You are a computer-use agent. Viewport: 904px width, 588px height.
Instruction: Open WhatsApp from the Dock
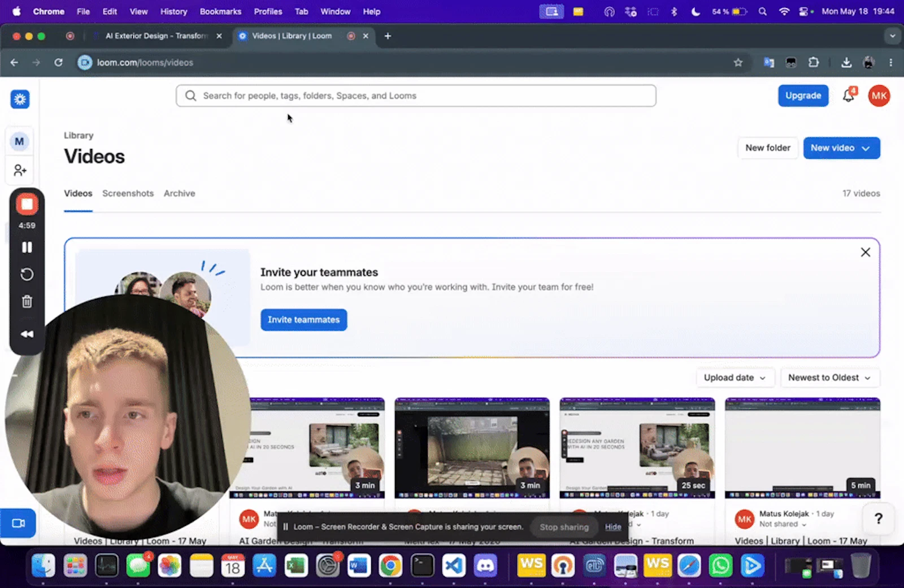click(720, 565)
